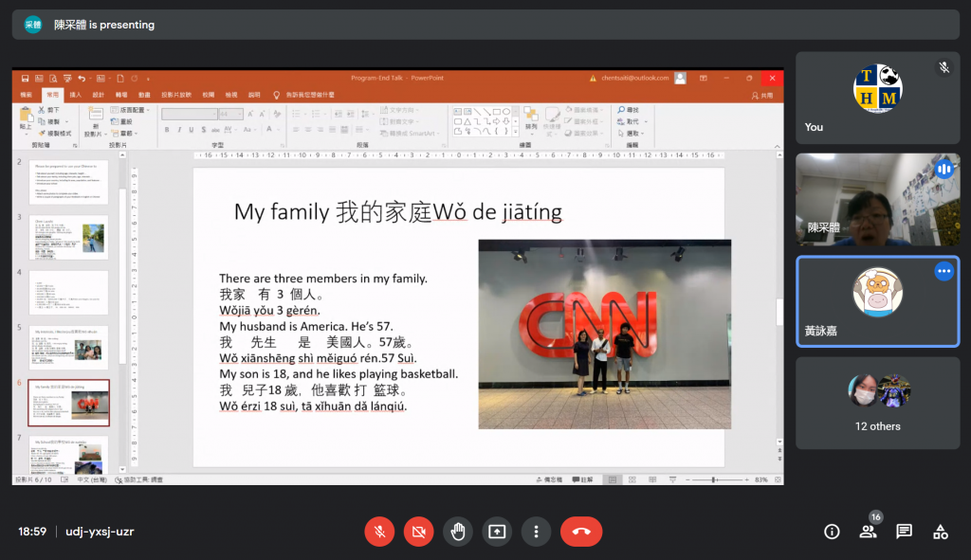Leave the call with red hang-up button
Image resolution: width=971 pixels, height=560 pixels.
click(581, 532)
